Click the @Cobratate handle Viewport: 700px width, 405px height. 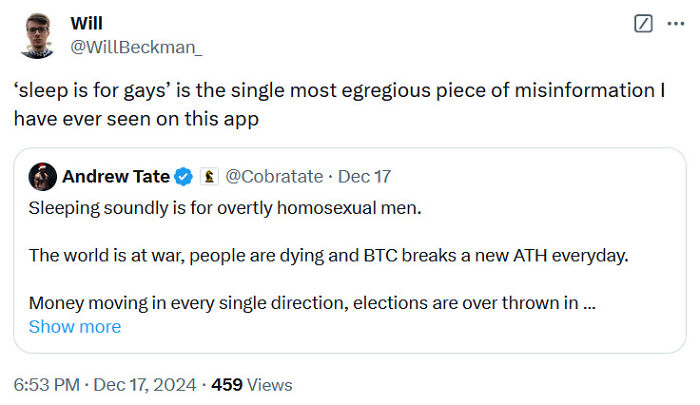coord(274,177)
